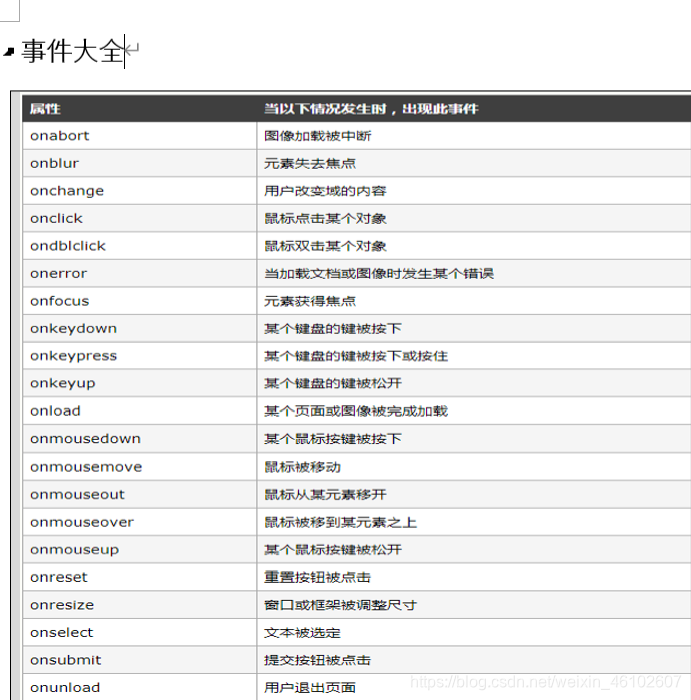Click the 元素获得焦点 cell
The image size is (691, 700).
tap(474, 301)
